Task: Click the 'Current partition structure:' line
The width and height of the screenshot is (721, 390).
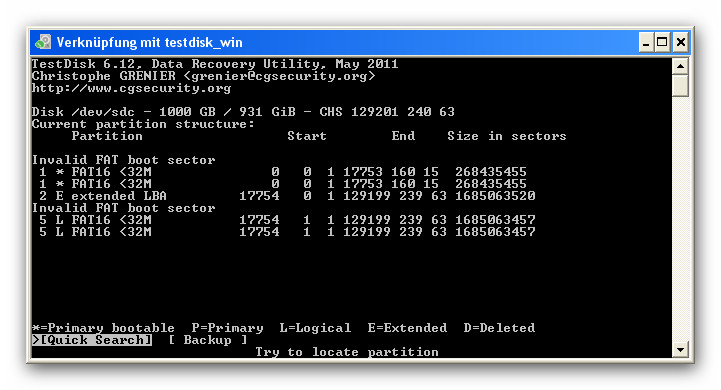Action: pyautogui.click(x=143, y=124)
